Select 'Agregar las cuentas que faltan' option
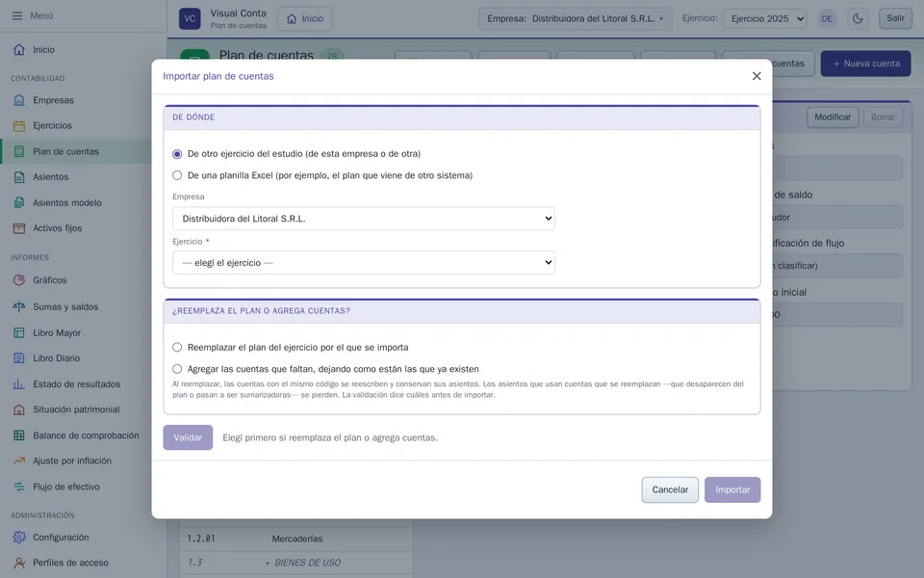Image resolution: width=924 pixels, height=578 pixels. click(177, 369)
